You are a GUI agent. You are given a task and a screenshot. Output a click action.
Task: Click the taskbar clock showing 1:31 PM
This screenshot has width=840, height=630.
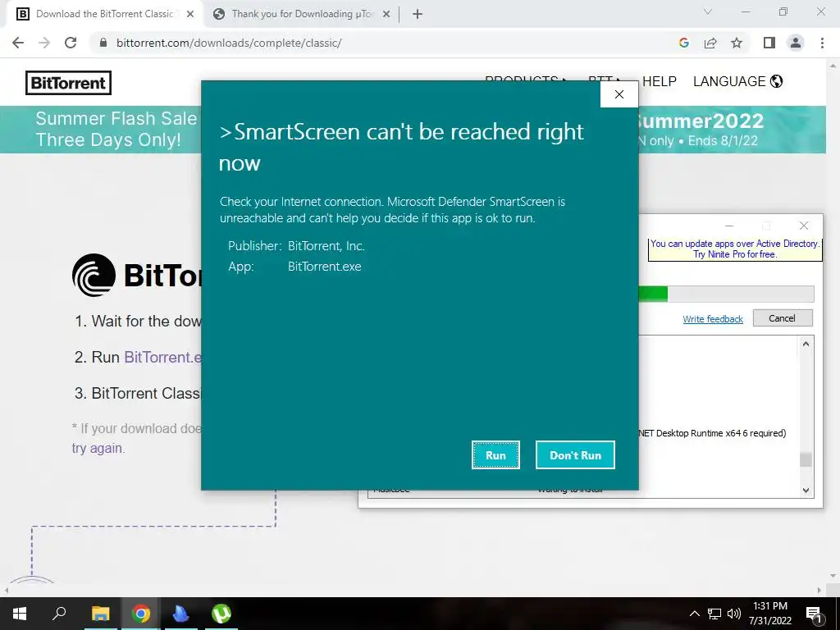click(x=770, y=614)
